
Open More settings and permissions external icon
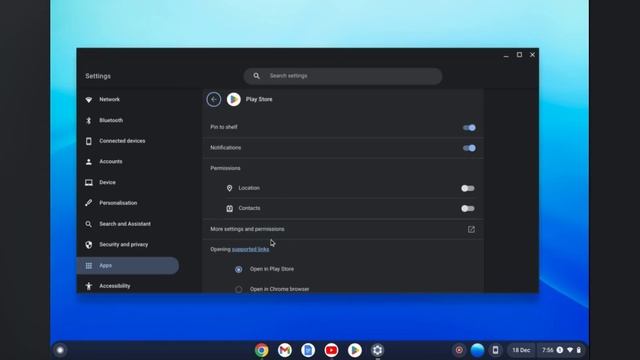(x=471, y=229)
